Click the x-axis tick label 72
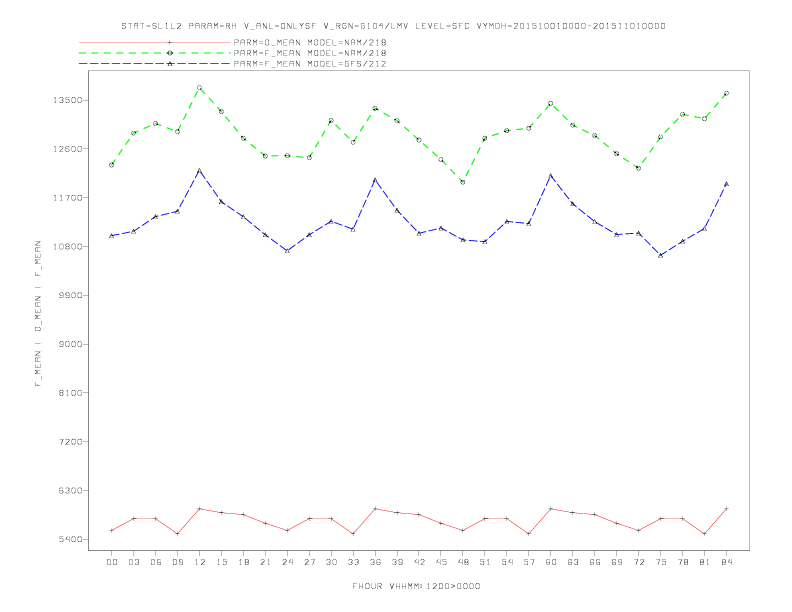The height and width of the screenshot is (612, 792). 638,562
